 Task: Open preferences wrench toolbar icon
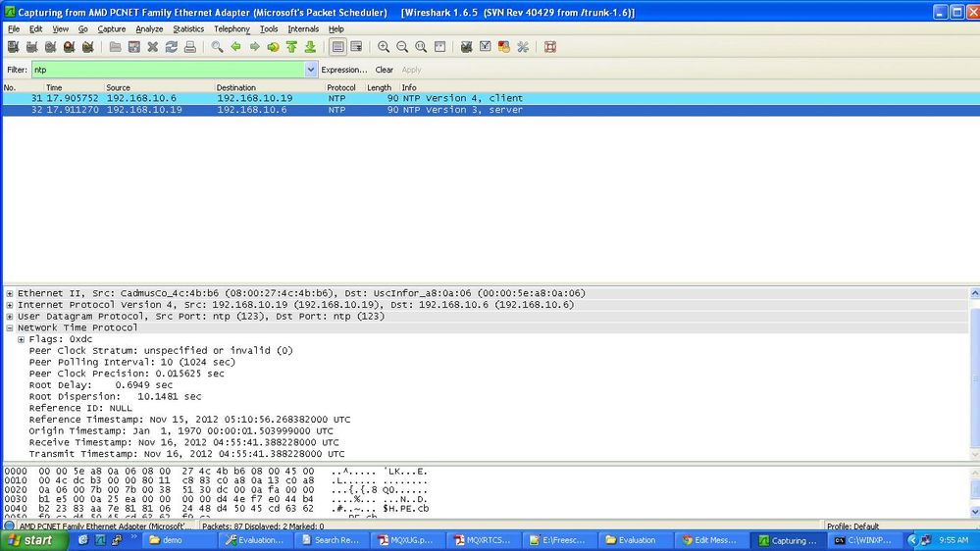pos(523,47)
